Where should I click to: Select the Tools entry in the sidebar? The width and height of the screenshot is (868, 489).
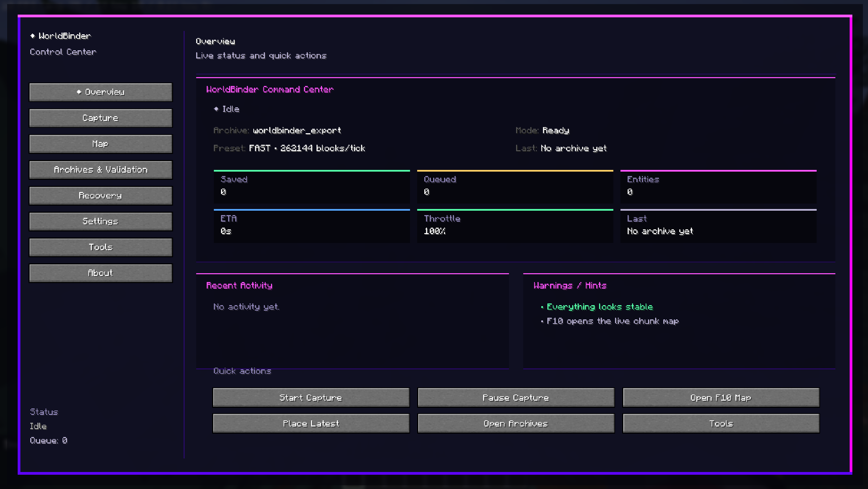click(x=101, y=247)
